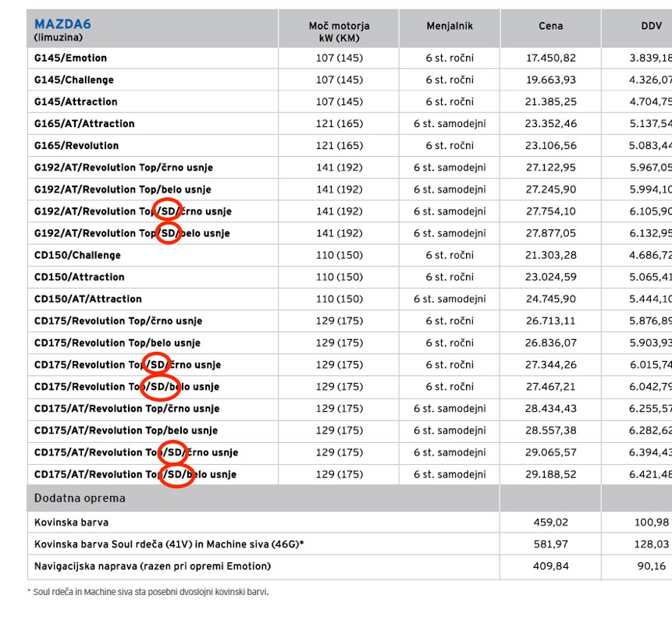The height and width of the screenshot is (620, 672).
Task: Click "CD175/Revolution Top/belo usnje" model name
Action: (117, 342)
